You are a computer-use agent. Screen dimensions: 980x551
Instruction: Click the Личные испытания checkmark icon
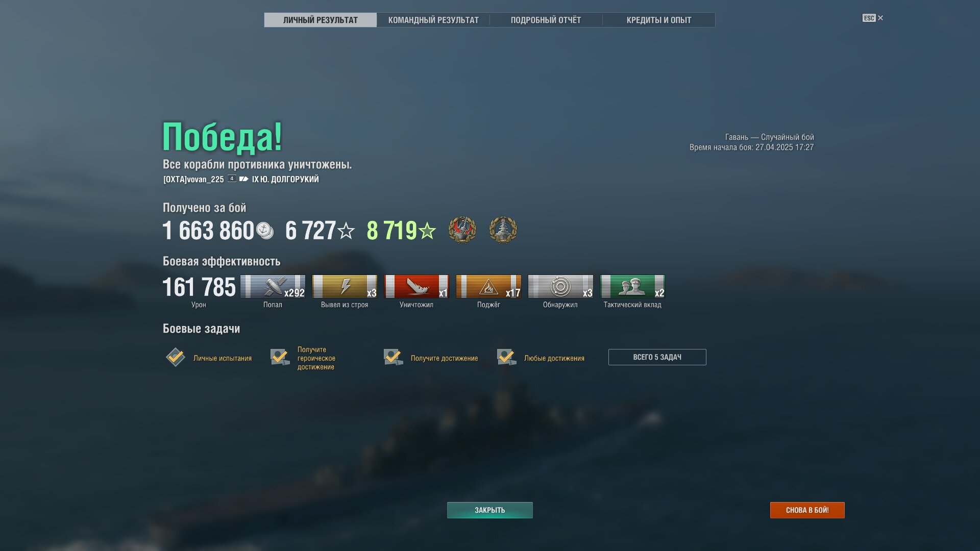(x=176, y=357)
